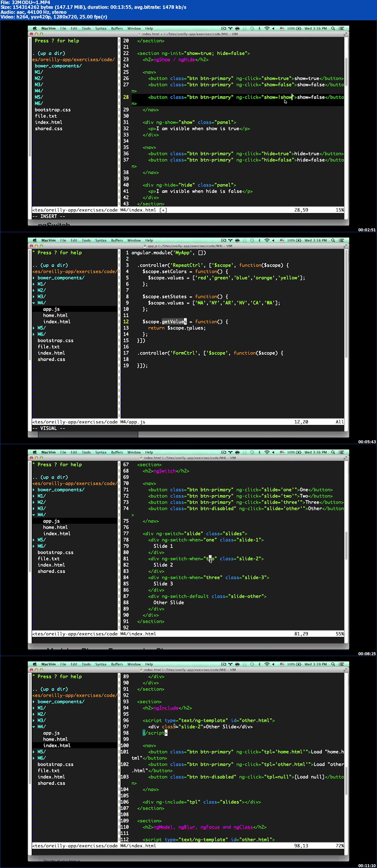
Task: Open Notification Center in the 3:36 PM frame
Action: click(x=341, y=453)
